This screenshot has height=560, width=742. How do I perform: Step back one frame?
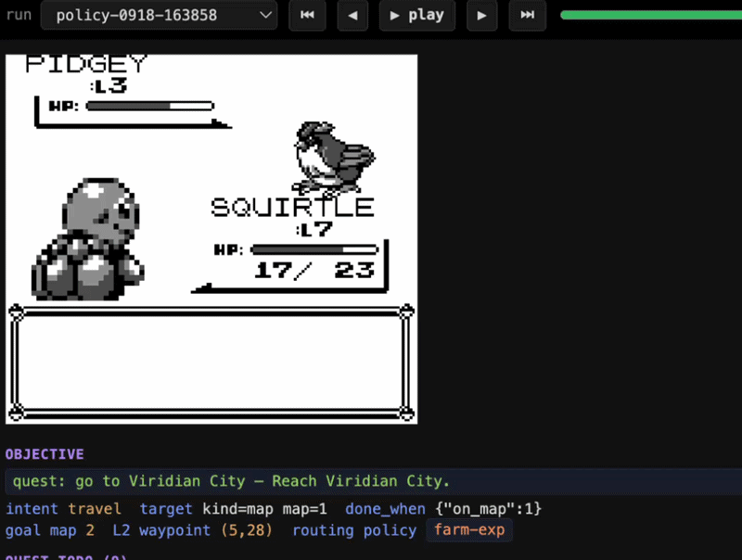point(352,15)
